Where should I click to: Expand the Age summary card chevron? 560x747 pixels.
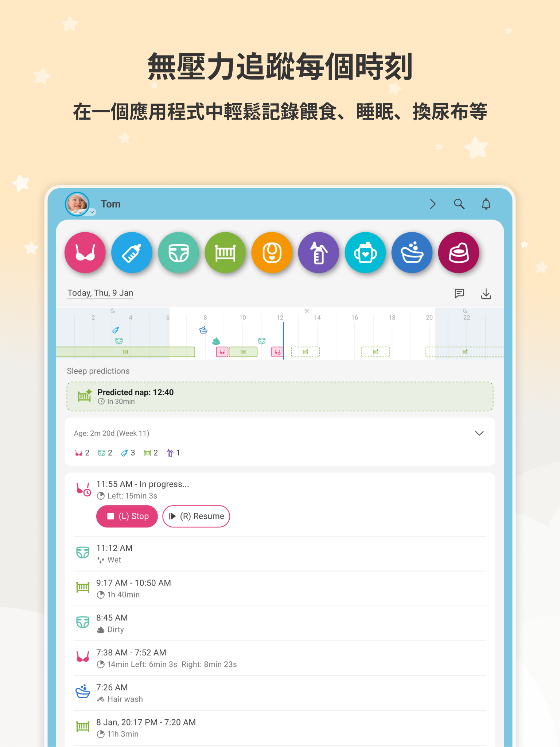pos(479,433)
